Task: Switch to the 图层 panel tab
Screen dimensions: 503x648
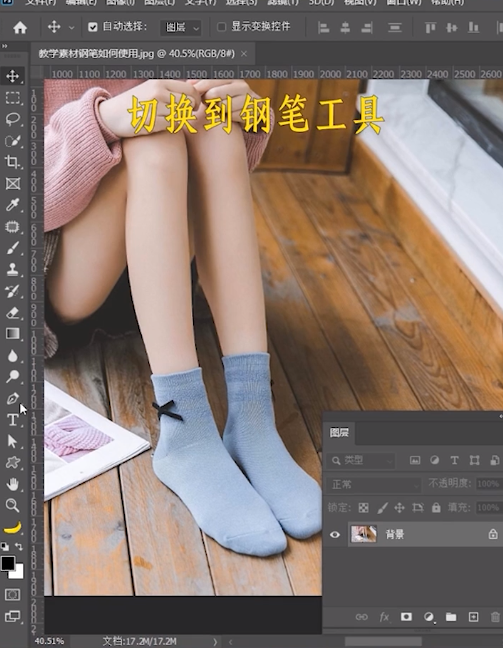Action: point(339,433)
